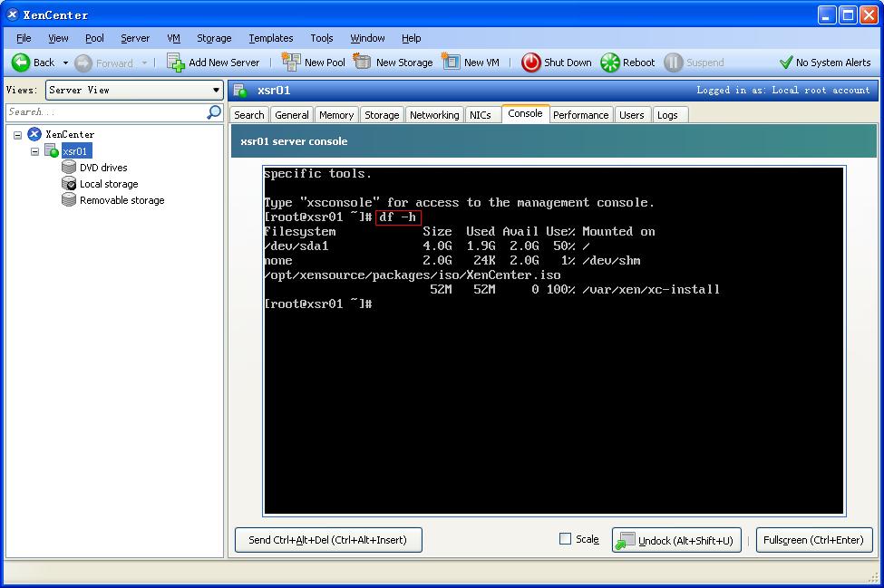Open the Server menu
Viewport: 884px width, 588px height.
[135, 38]
